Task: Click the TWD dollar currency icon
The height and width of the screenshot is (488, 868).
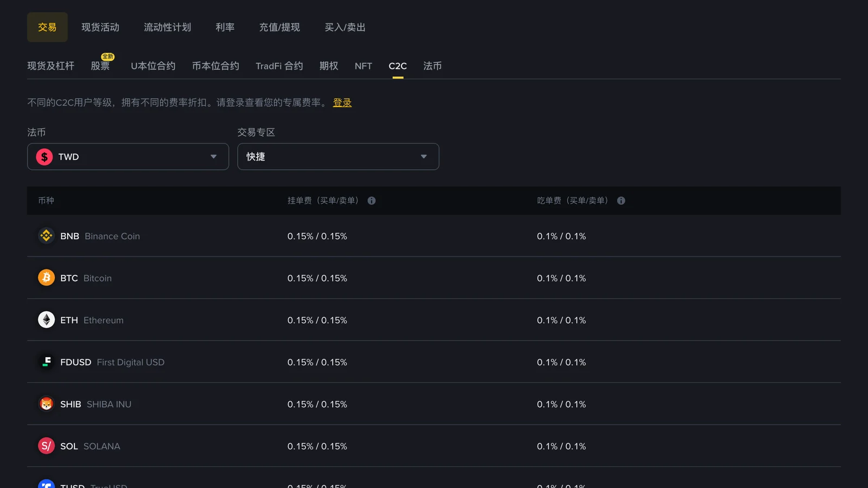Action: point(44,157)
